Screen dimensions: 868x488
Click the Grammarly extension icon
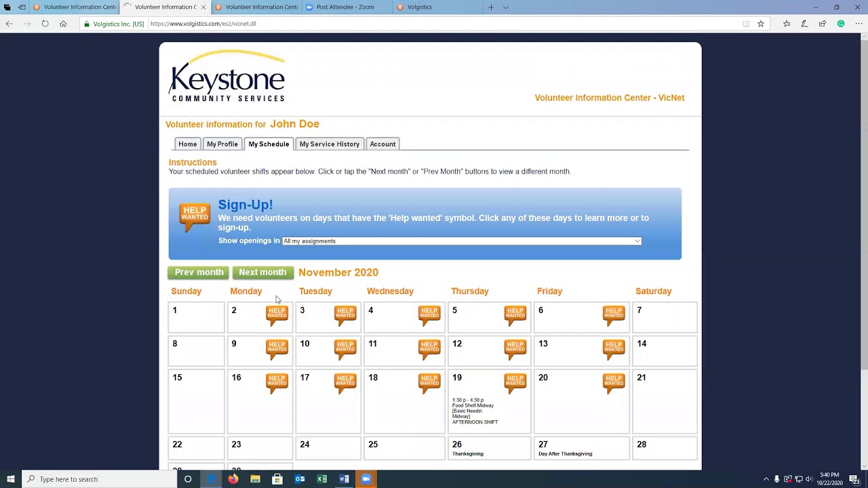click(841, 24)
